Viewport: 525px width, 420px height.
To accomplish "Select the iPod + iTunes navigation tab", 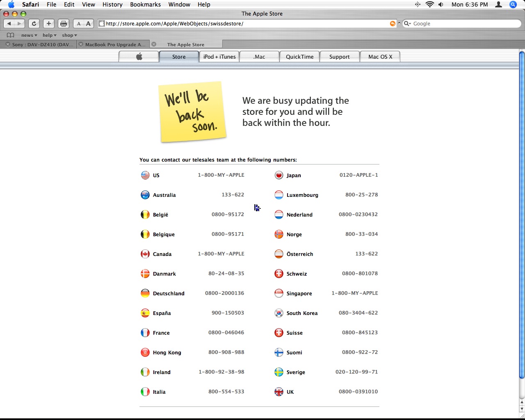I will [x=219, y=57].
